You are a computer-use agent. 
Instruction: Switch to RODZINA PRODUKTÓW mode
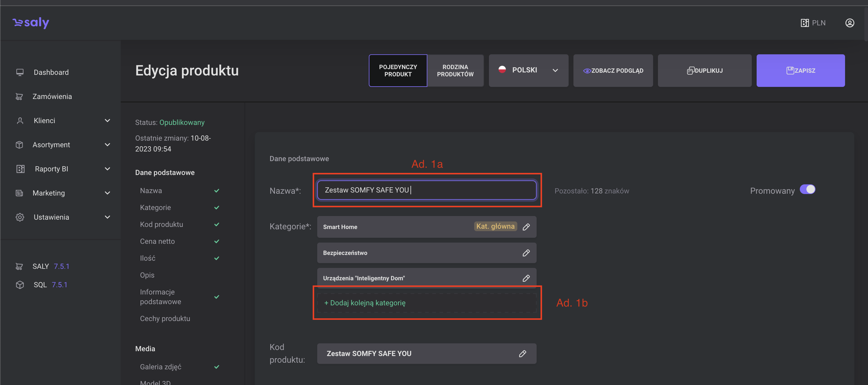pos(455,71)
